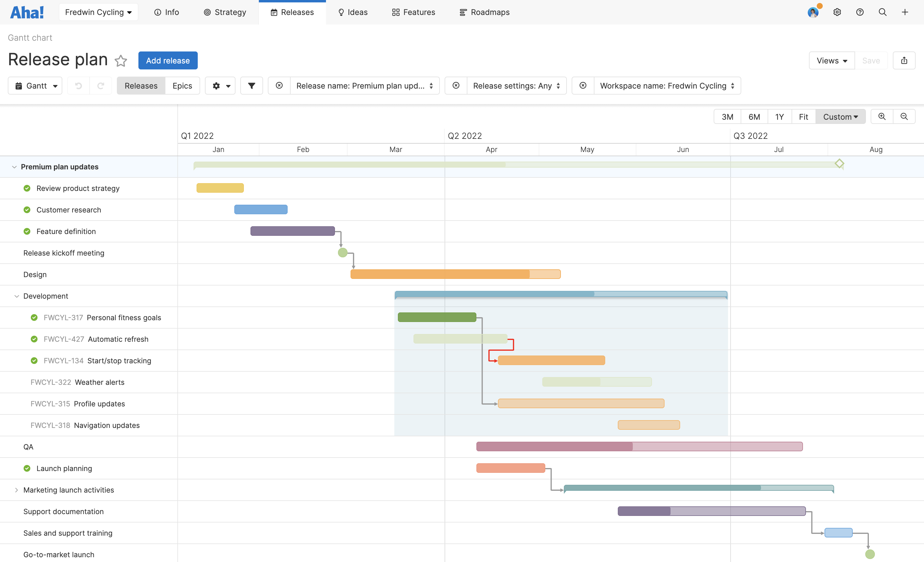Click the Gantt settings gear icon

pos(217,85)
